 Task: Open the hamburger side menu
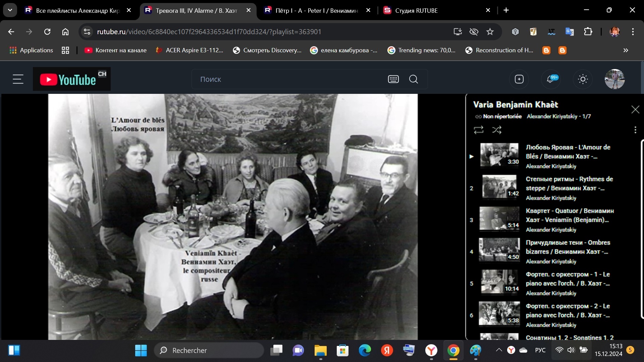[x=18, y=79]
